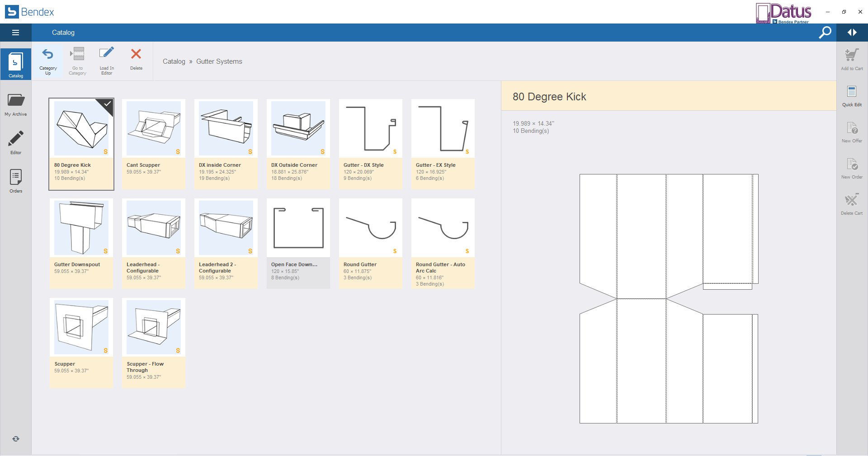Select Leaderhead 2 - Configurable item
868x456 pixels.
click(x=226, y=228)
